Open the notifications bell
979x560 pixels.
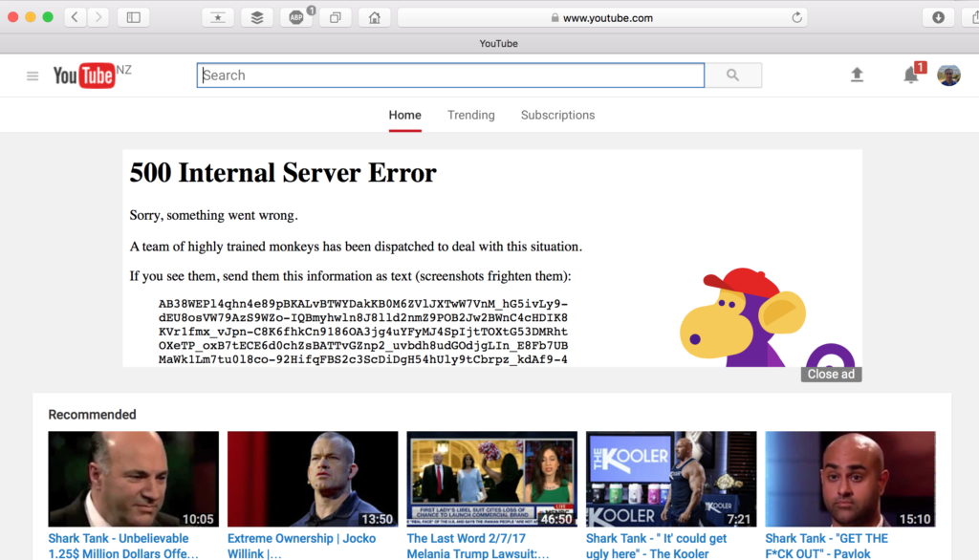pos(911,75)
